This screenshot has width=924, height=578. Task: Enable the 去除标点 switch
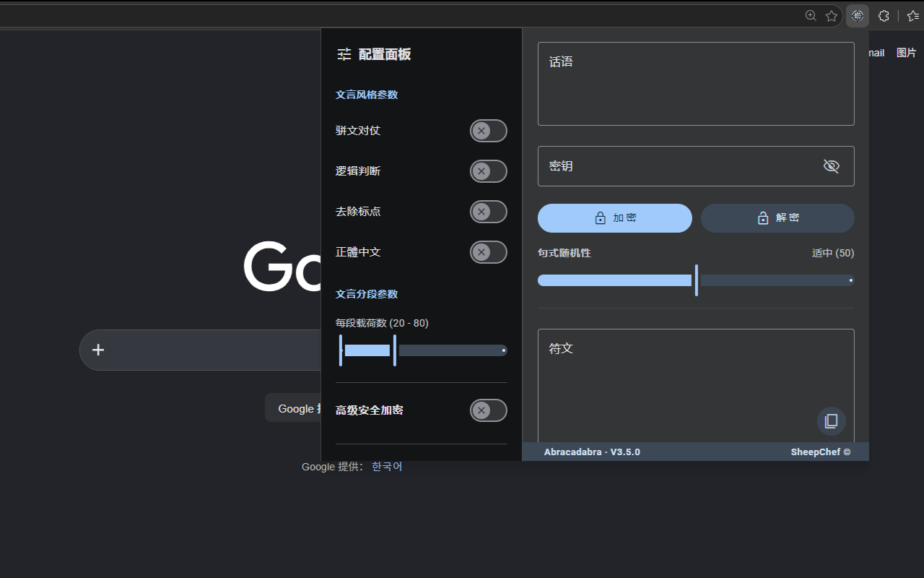click(x=489, y=212)
